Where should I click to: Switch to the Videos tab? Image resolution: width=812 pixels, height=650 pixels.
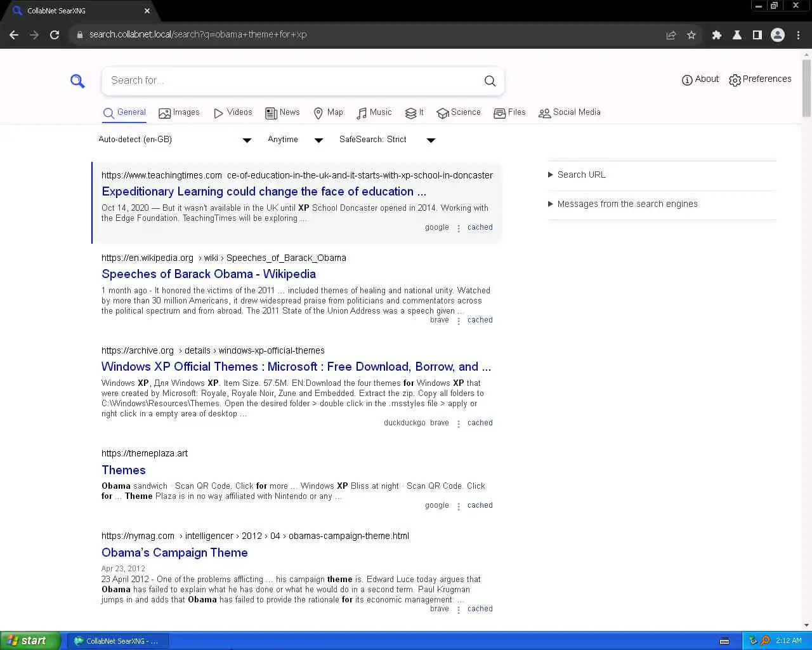[233, 112]
